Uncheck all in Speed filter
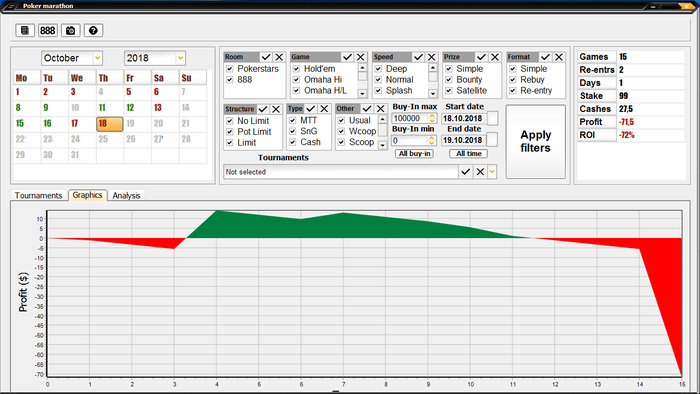The width and height of the screenshot is (700, 394). tap(431, 57)
